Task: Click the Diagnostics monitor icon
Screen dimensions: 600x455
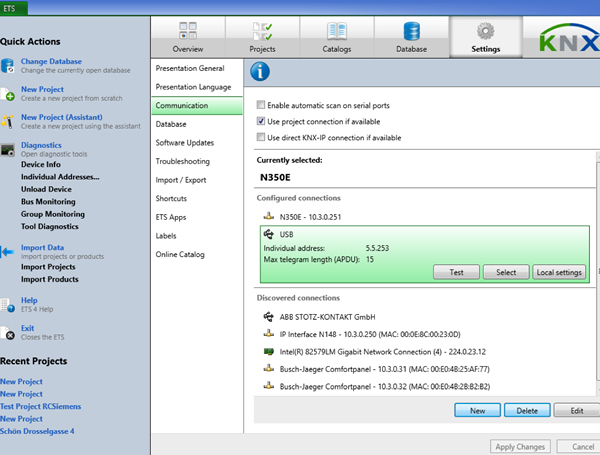Action: tap(7, 150)
